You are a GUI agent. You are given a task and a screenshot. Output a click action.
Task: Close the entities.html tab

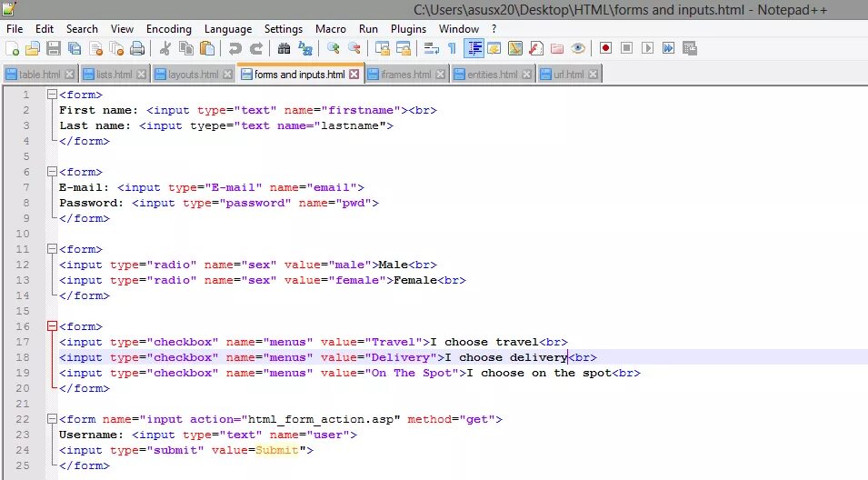526,75
